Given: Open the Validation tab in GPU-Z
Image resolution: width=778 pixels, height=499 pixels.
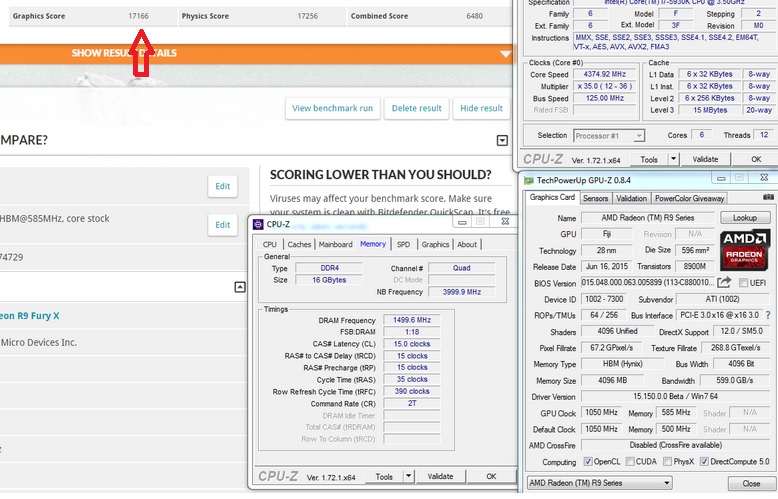Looking at the screenshot, I should [x=631, y=198].
